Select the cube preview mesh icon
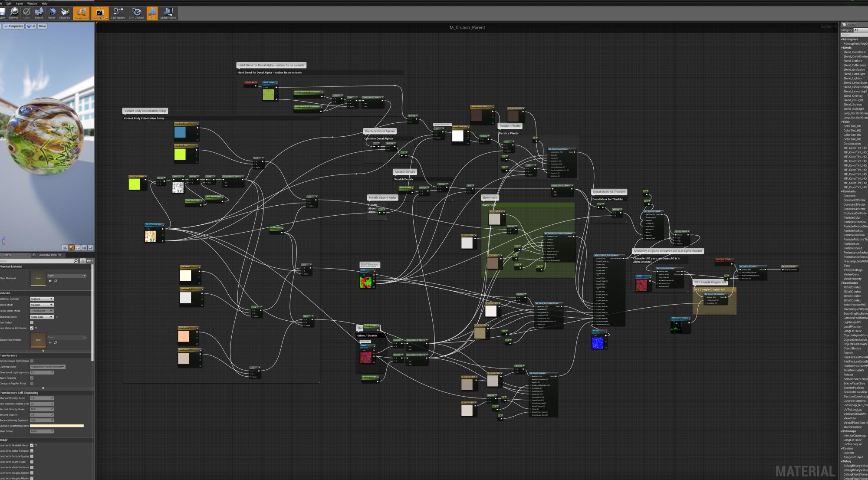Viewport: 868px width, 480px height. click(x=84, y=247)
